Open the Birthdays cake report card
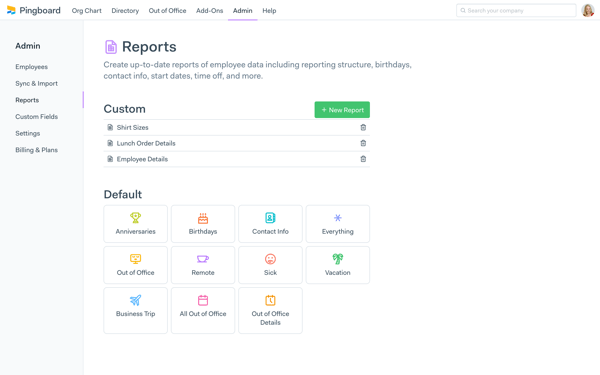The image size is (600, 375). point(203,224)
